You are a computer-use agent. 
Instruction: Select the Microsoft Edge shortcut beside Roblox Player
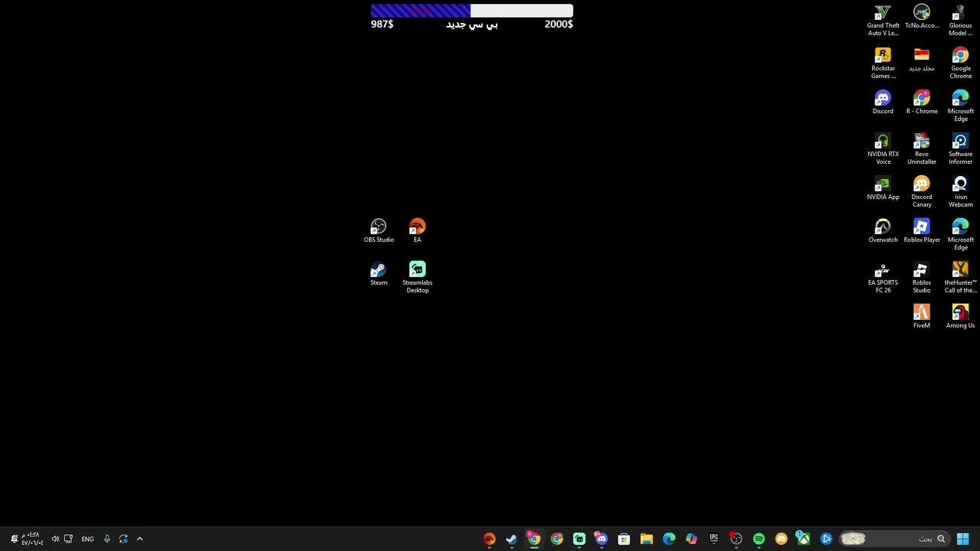(960, 235)
